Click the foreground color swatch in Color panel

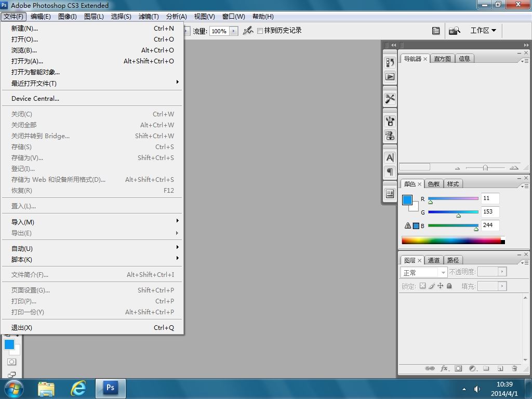(407, 200)
